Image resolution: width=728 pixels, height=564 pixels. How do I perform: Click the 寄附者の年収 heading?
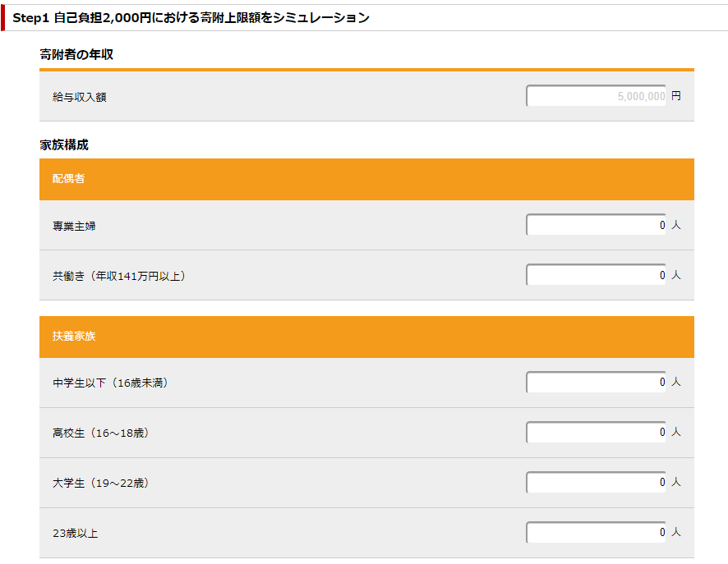pyautogui.click(x=76, y=54)
